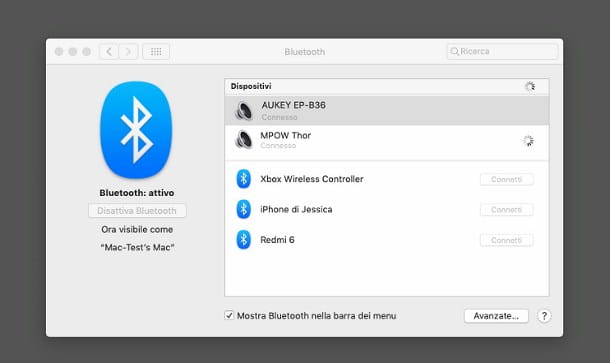Connect to iPhone di Jessica
Viewport: 610px width, 363px height.
click(x=507, y=210)
